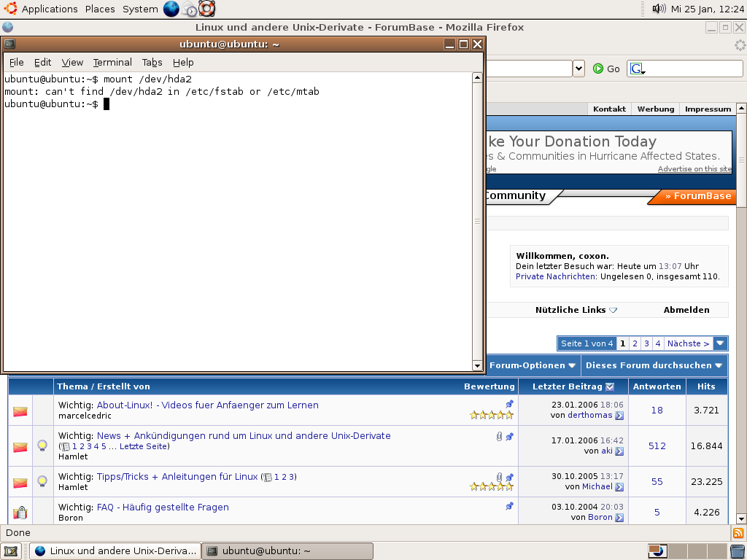Sort by Bewertung column header
Viewport: 747px width, 560px height.
click(489, 386)
